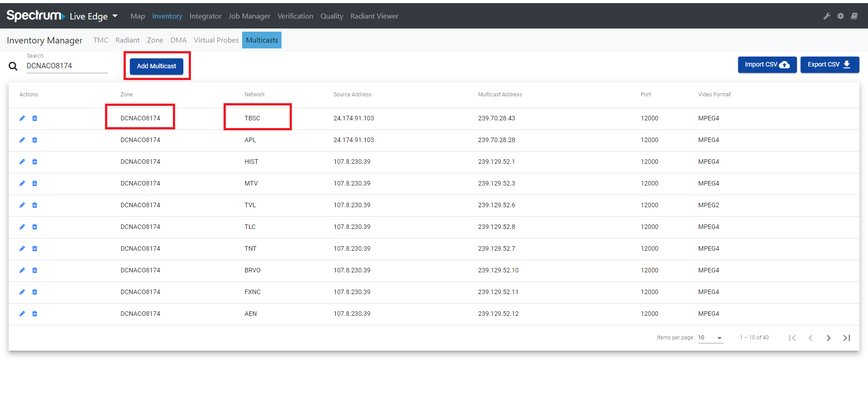Open the Integrator menu
This screenshot has width=868, height=395.
pos(205,16)
